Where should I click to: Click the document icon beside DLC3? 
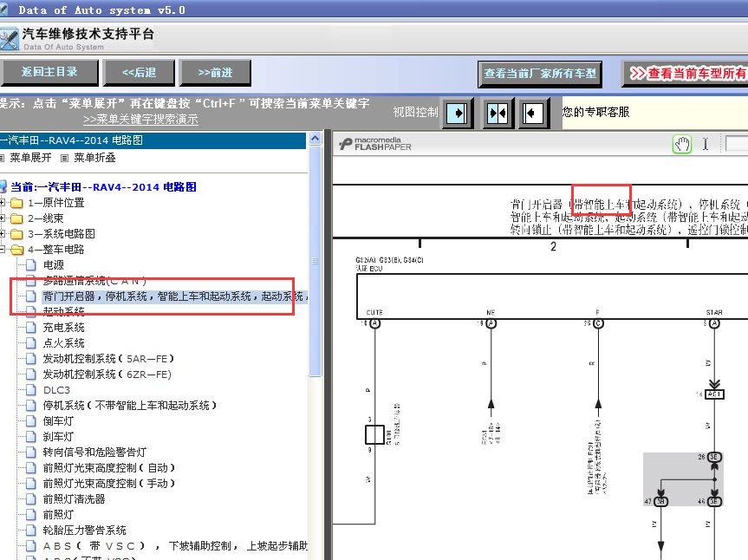[x=30, y=390]
